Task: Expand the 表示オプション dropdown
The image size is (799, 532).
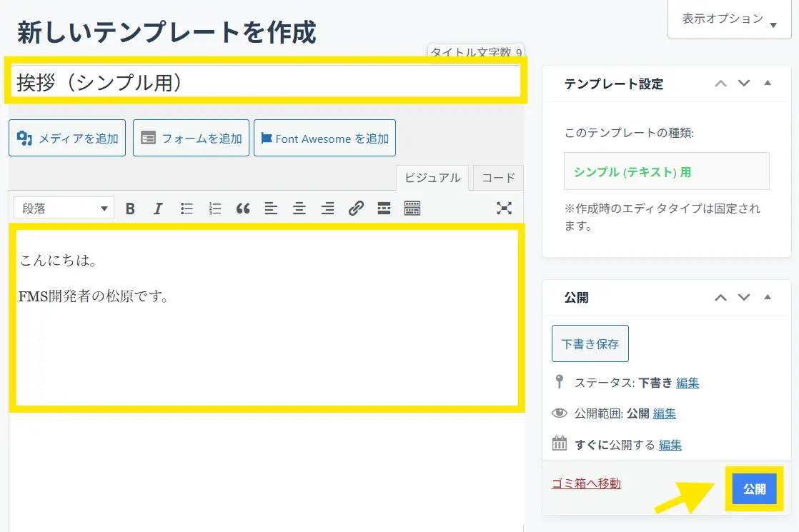Action: (x=729, y=19)
